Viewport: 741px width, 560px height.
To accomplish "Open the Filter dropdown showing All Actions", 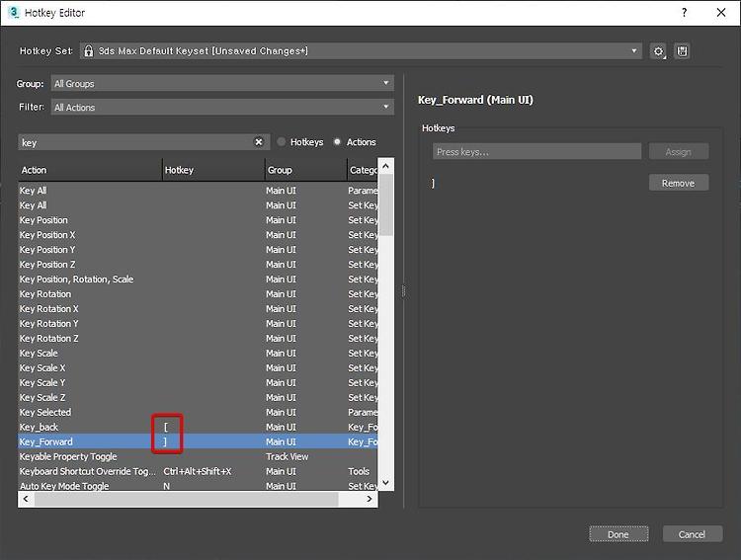I will point(222,107).
